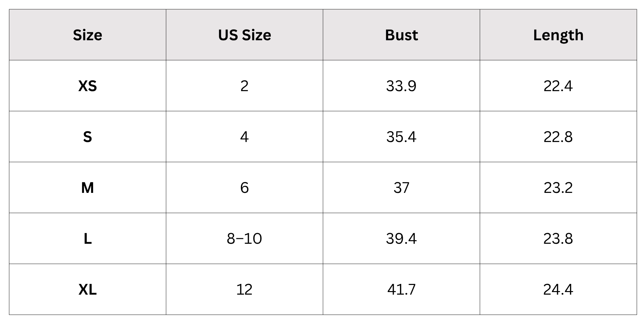
Task: Click the length value 24.4
Action: [x=558, y=289]
